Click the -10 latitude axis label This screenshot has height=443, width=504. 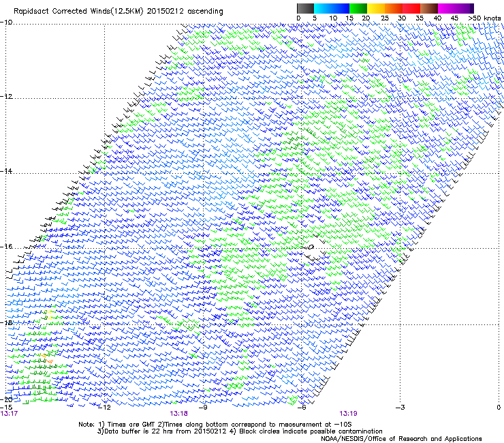(x=6, y=22)
